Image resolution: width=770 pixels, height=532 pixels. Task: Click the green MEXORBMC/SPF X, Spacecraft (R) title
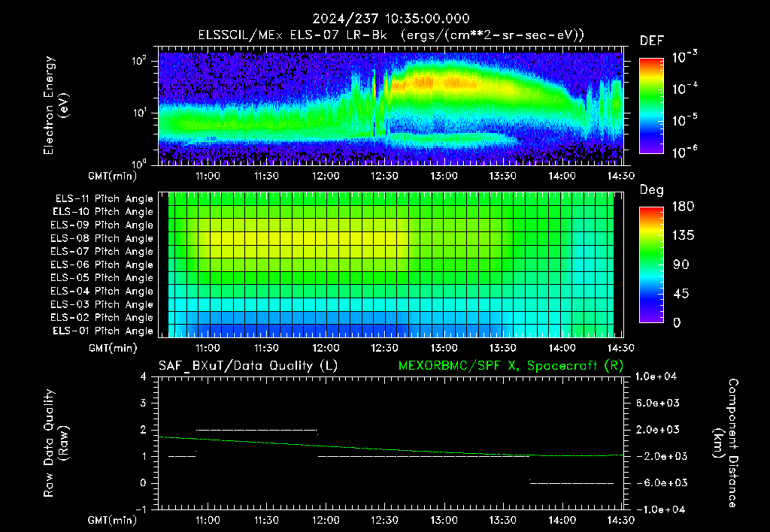pos(511,366)
